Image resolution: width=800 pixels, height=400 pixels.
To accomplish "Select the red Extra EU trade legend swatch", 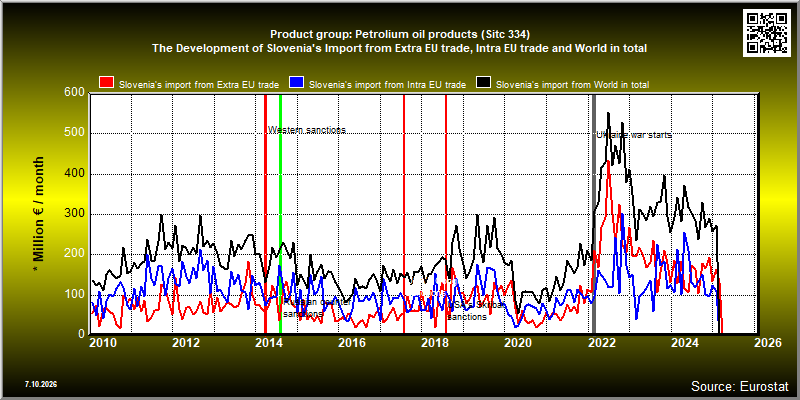I will [x=106, y=83].
